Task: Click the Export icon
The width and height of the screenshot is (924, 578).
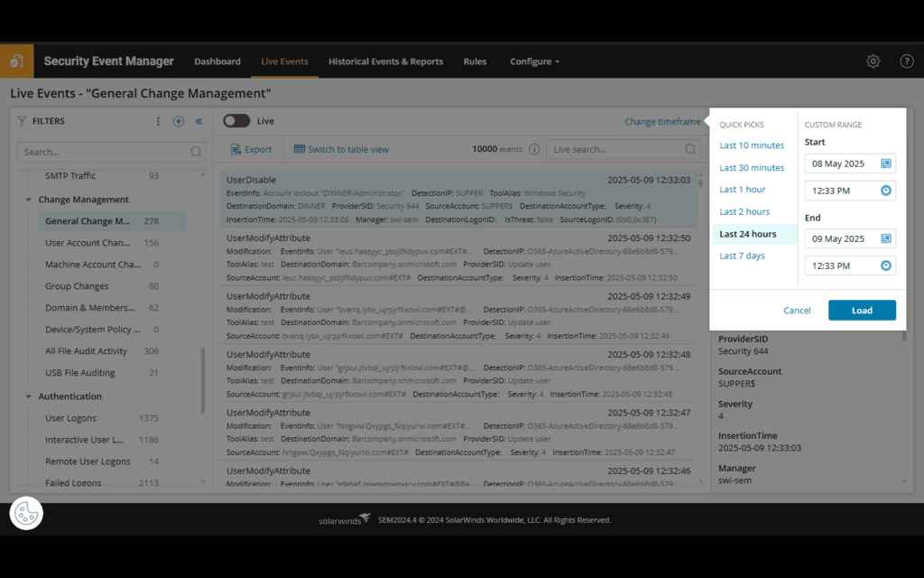Action: (236, 149)
